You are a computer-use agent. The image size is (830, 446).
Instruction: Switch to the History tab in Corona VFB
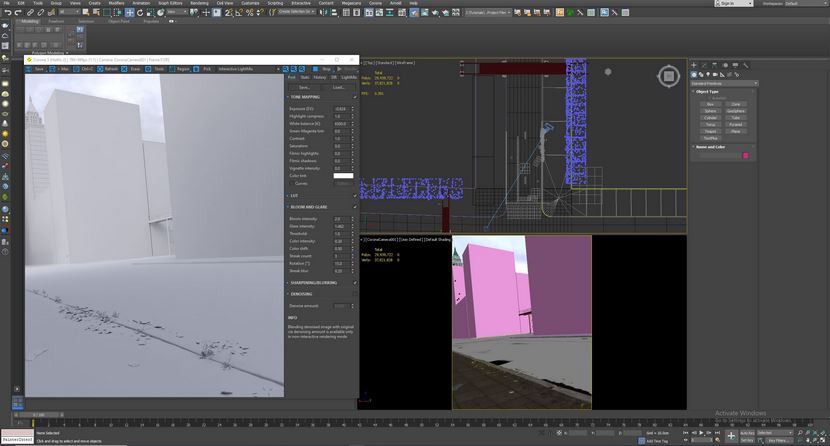pyautogui.click(x=320, y=77)
